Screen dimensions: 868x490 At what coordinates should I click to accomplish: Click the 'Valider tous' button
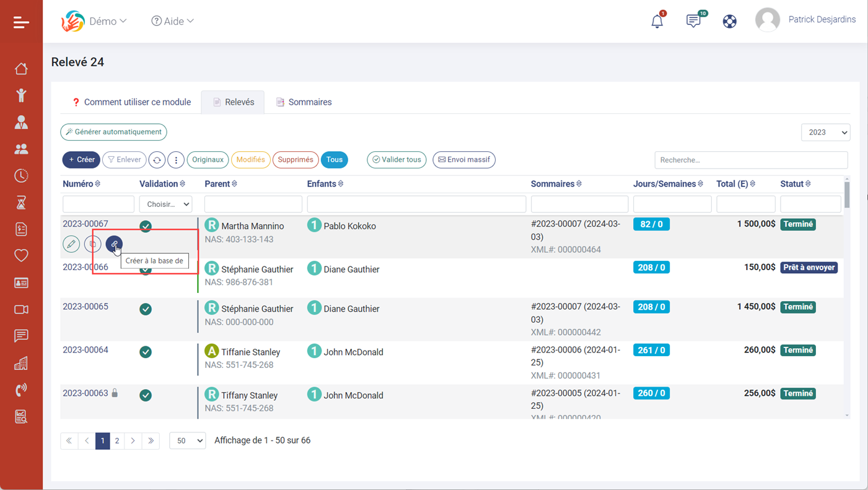point(397,160)
